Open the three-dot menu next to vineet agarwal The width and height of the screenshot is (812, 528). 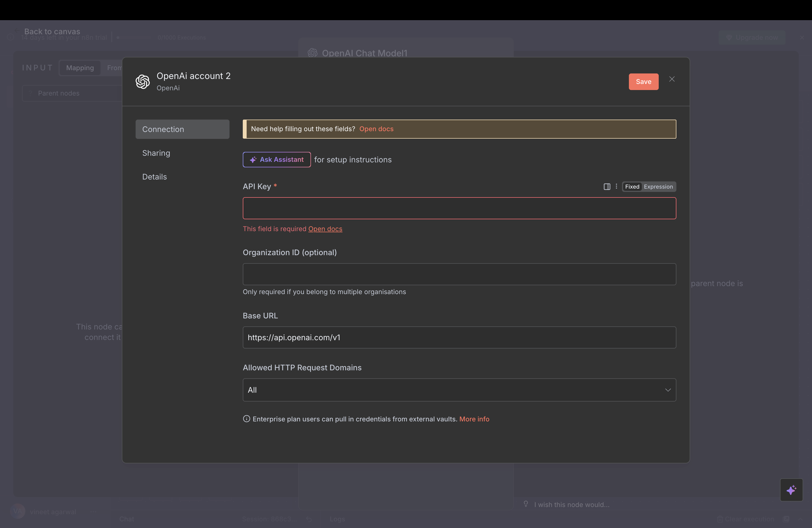93,511
